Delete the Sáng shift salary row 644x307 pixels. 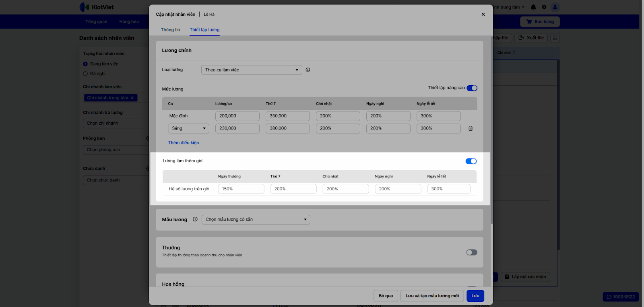[470, 128]
